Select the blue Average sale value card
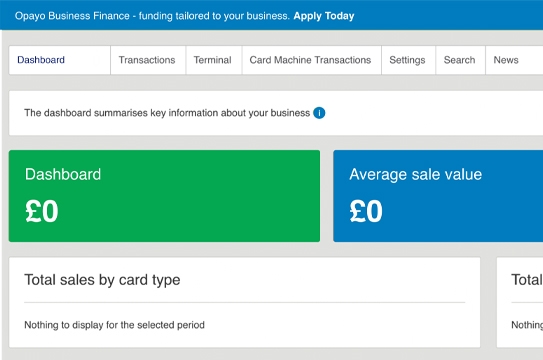This screenshot has height=360, width=543. pos(438,196)
